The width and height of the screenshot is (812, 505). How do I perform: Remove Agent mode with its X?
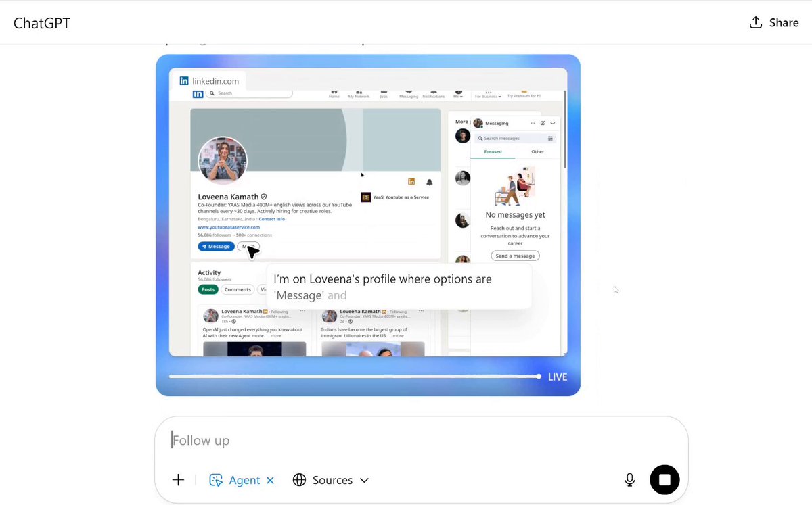point(270,480)
